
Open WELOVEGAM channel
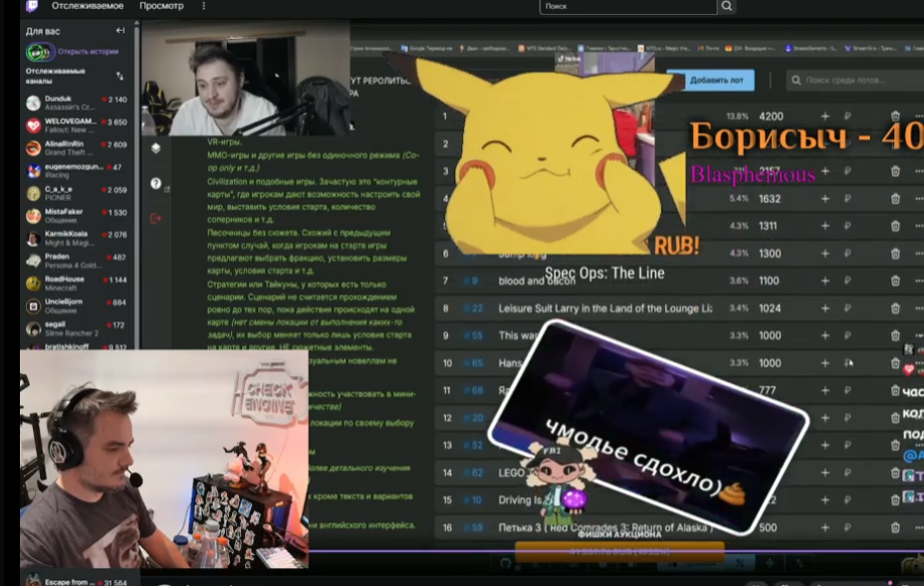[x=77, y=125]
